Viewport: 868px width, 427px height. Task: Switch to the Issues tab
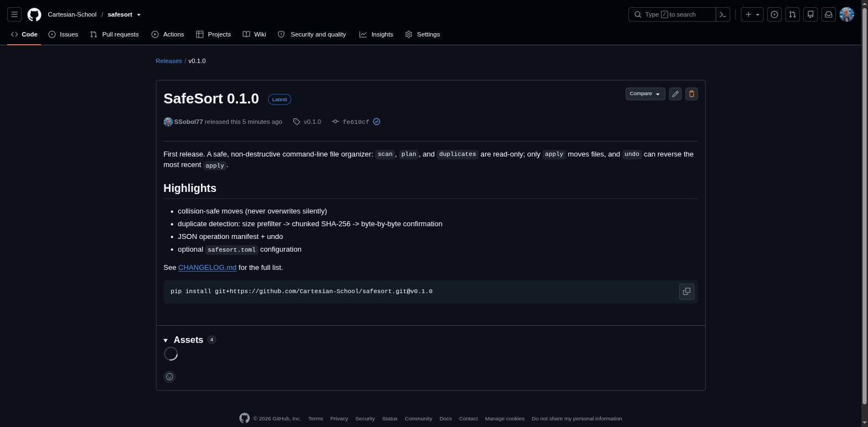click(x=63, y=34)
